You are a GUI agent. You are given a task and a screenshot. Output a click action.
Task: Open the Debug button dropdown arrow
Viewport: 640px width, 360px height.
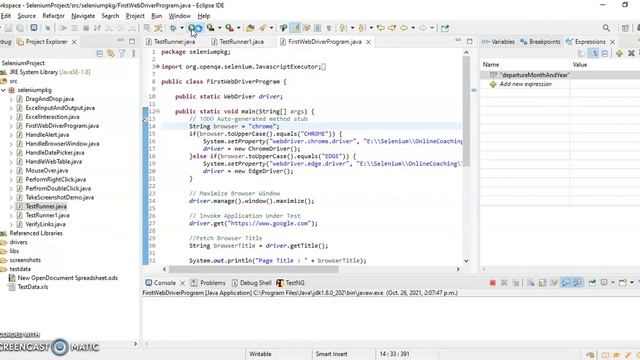(x=182, y=28)
